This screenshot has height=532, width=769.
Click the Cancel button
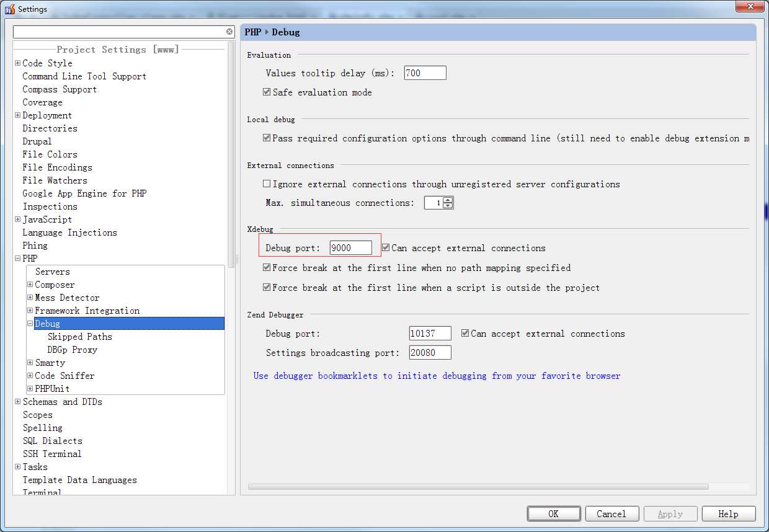pyautogui.click(x=611, y=513)
